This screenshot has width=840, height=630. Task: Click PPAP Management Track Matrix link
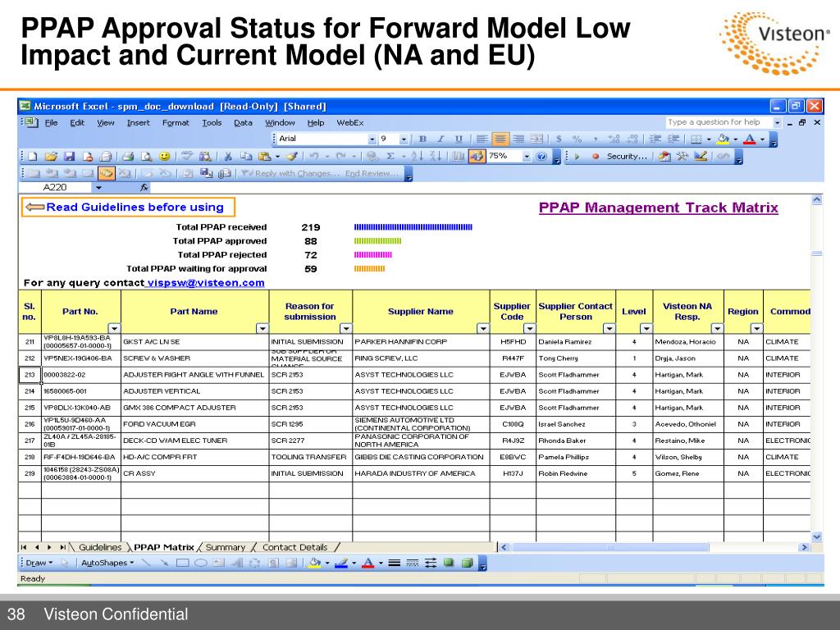(659, 208)
